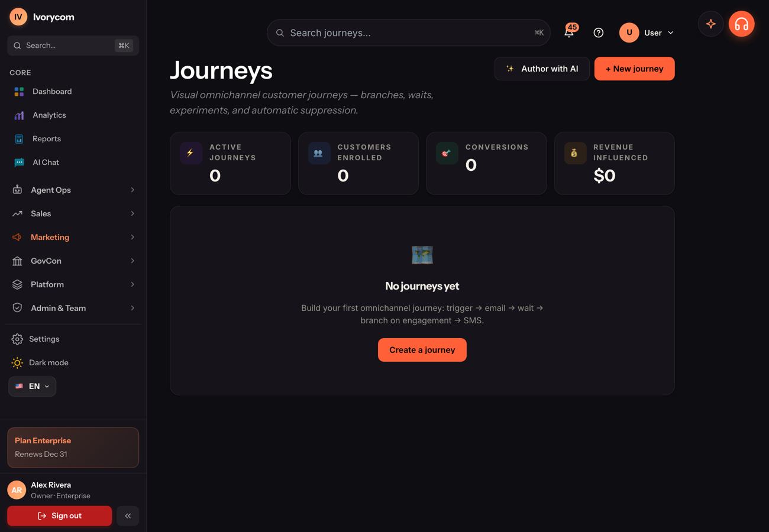Open the Dashboard grid icon
Image resolution: width=769 pixels, height=532 pixels.
19,92
